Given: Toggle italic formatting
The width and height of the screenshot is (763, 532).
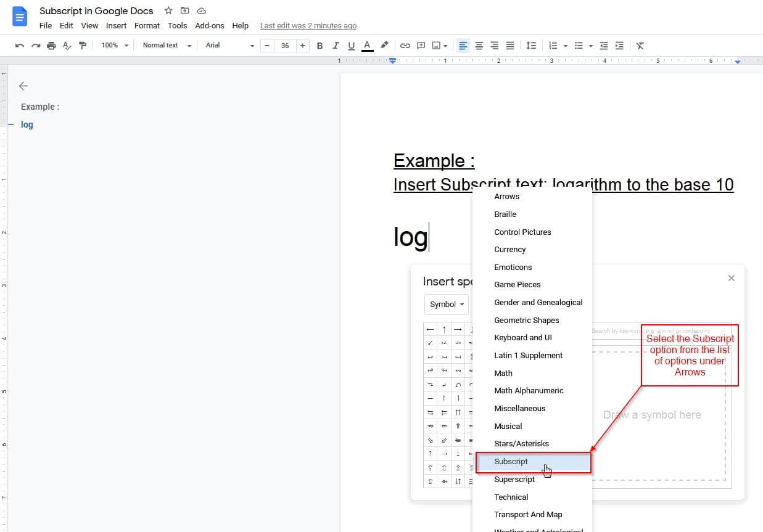Looking at the screenshot, I should pos(336,45).
